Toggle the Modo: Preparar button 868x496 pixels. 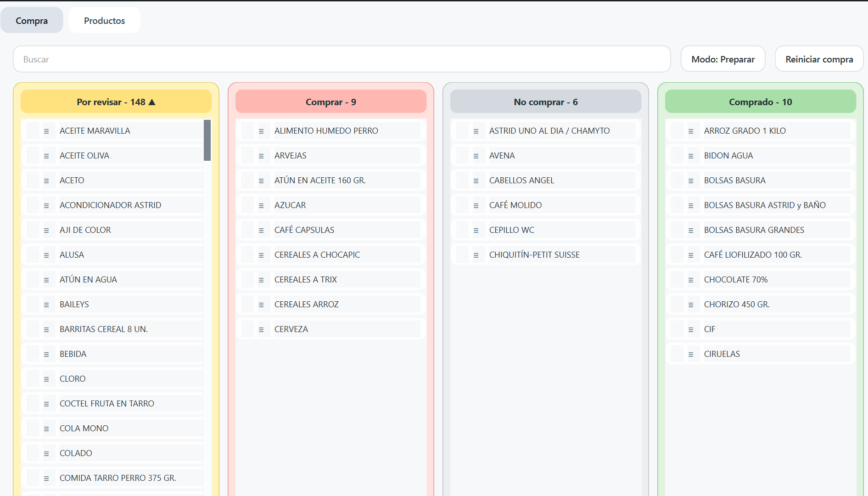723,59
